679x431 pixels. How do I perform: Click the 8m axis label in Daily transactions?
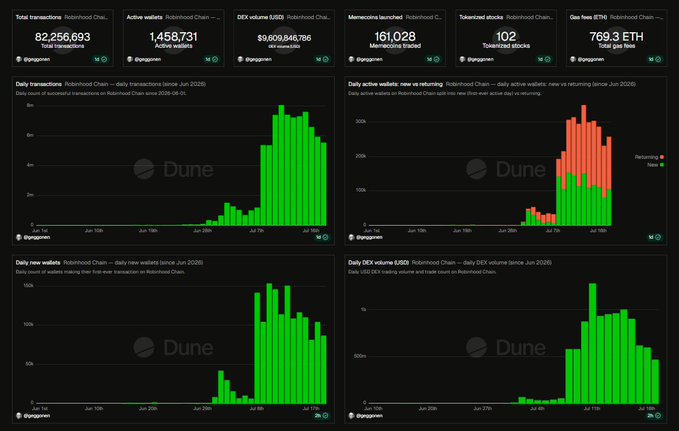point(30,105)
